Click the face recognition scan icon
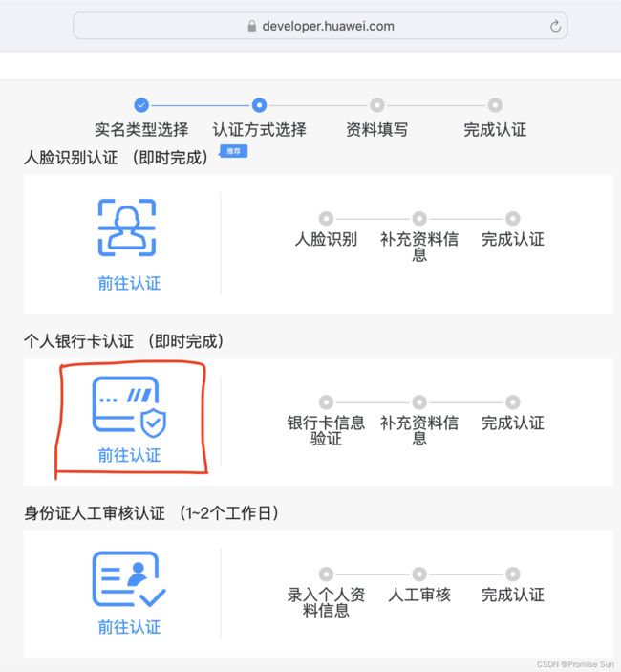621x672 pixels. coord(127,228)
